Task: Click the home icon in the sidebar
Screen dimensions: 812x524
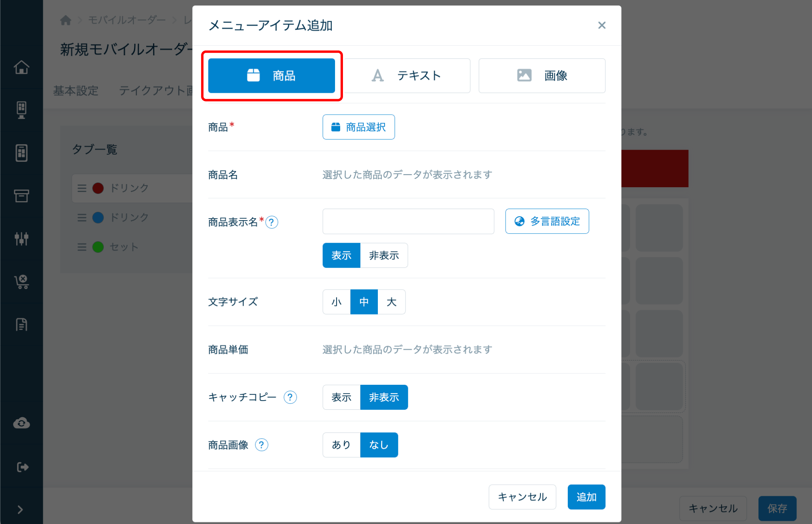Action: [21, 67]
